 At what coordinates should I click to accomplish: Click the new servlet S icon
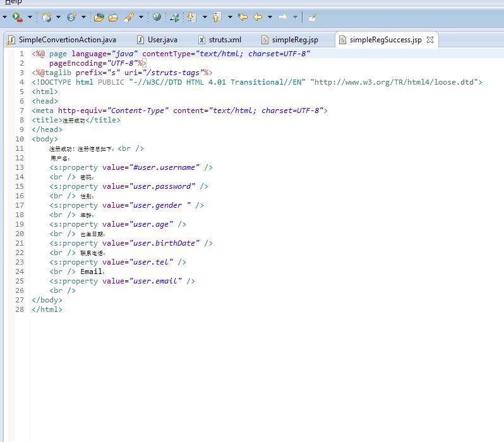[71, 17]
